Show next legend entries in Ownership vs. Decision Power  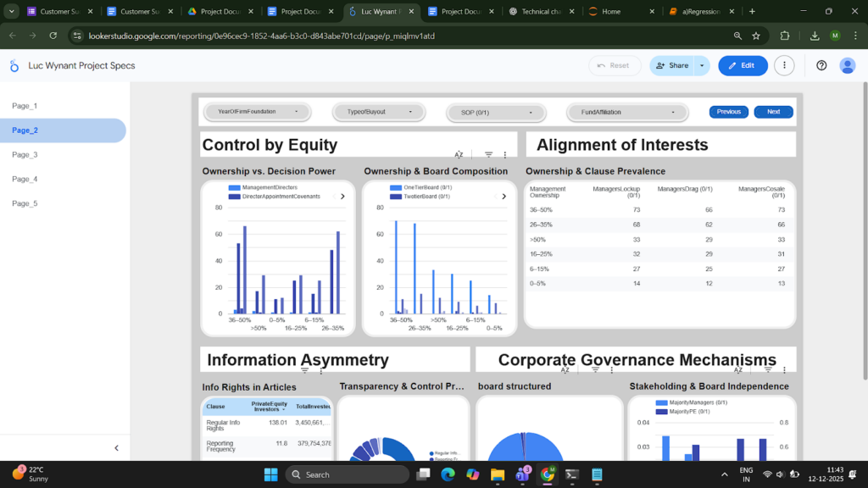[x=342, y=196]
